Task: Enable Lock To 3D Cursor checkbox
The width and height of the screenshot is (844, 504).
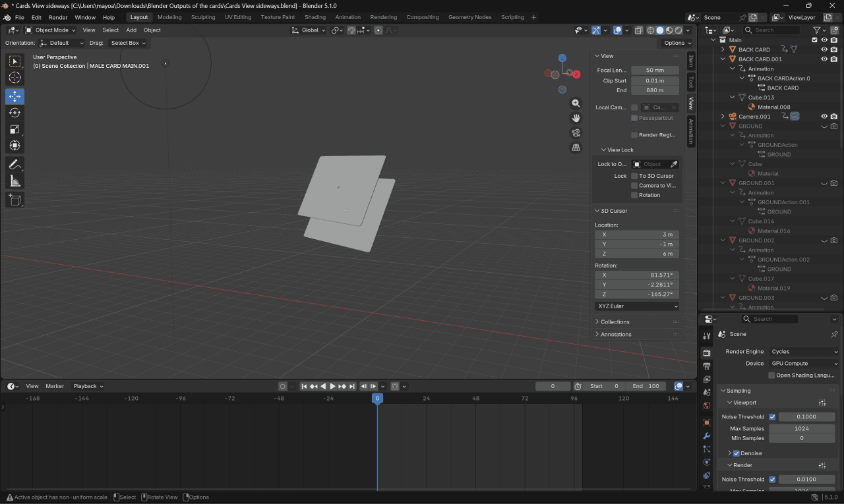Action: 634,176
